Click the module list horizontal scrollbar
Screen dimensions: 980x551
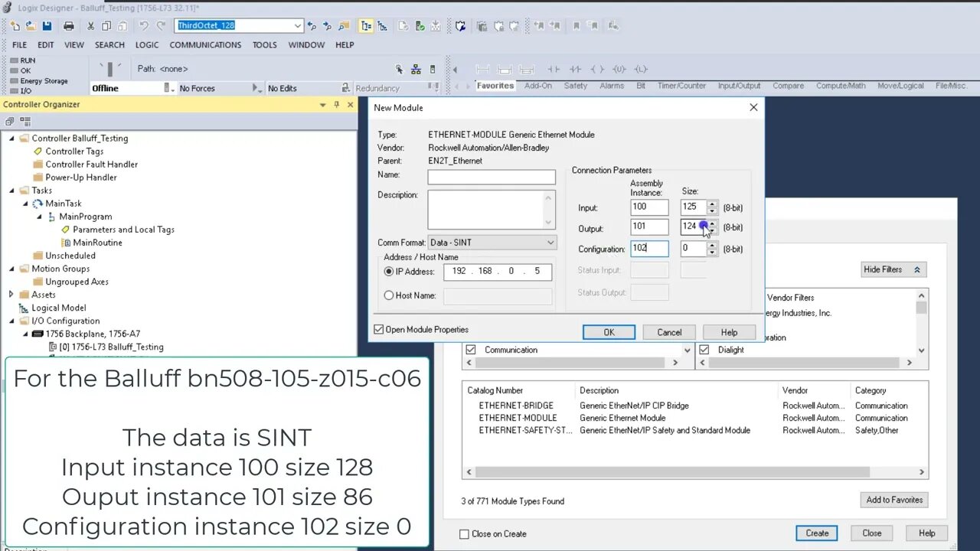[x=695, y=472]
